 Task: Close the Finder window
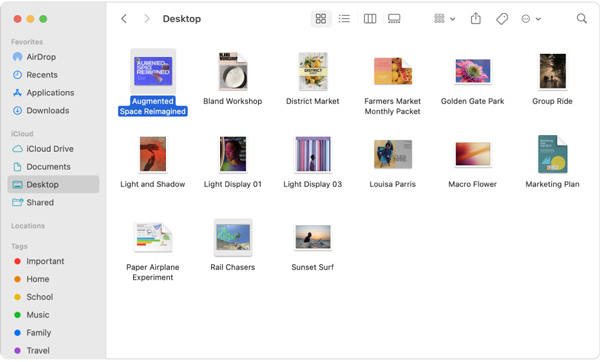17,19
